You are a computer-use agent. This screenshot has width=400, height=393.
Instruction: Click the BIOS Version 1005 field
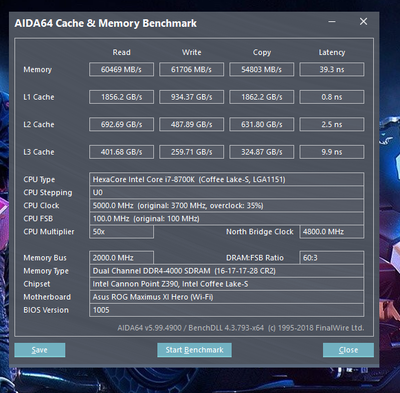point(226,310)
